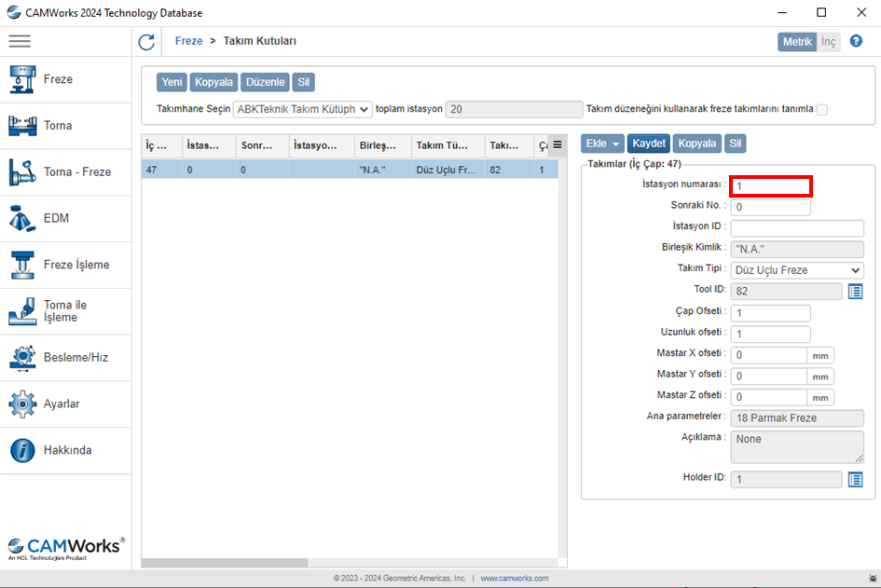Switch units to Metrik
The height and width of the screenshot is (588, 881).
pos(797,42)
